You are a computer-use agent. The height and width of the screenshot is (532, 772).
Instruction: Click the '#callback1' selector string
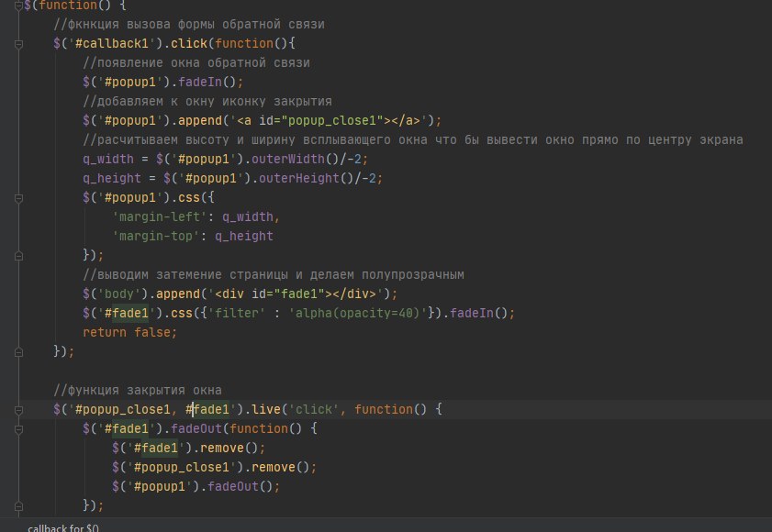coord(112,43)
